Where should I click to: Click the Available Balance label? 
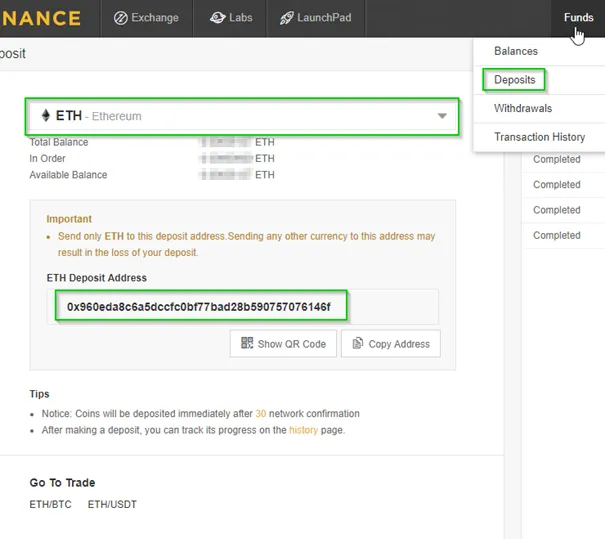pyautogui.click(x=68, y=175)
